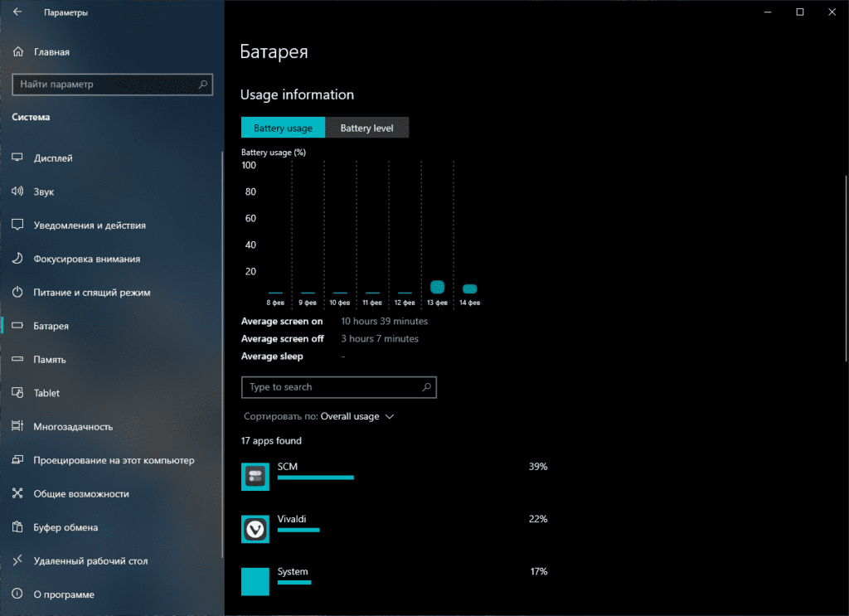
Task: Click the main page vertical scrollbar
Action: (x=846, y=269)
